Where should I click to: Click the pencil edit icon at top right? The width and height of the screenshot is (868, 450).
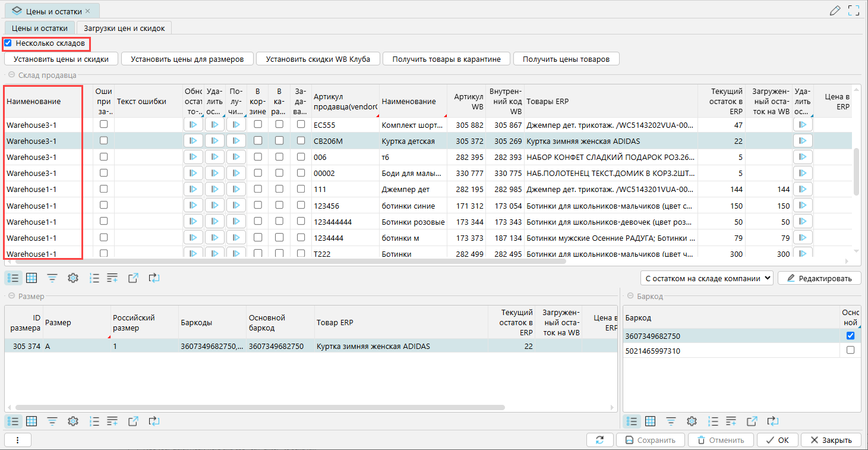pyautogui.click(x=835, y=10)
